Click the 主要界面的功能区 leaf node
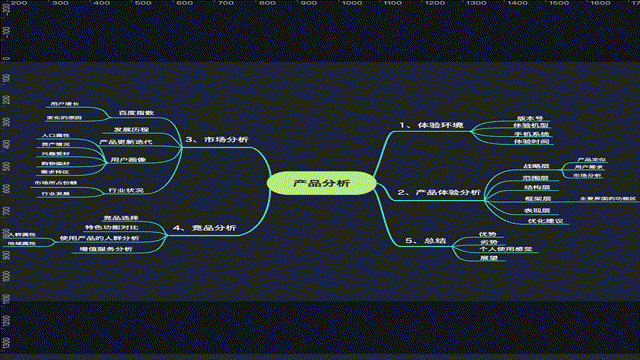Screen dimensions: 640x360 [608, 199]
